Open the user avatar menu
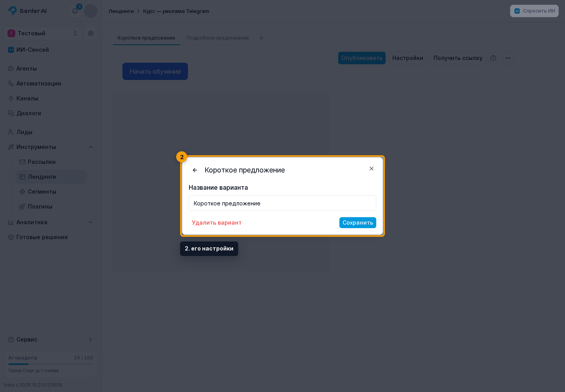 click(x=91, y=11)
